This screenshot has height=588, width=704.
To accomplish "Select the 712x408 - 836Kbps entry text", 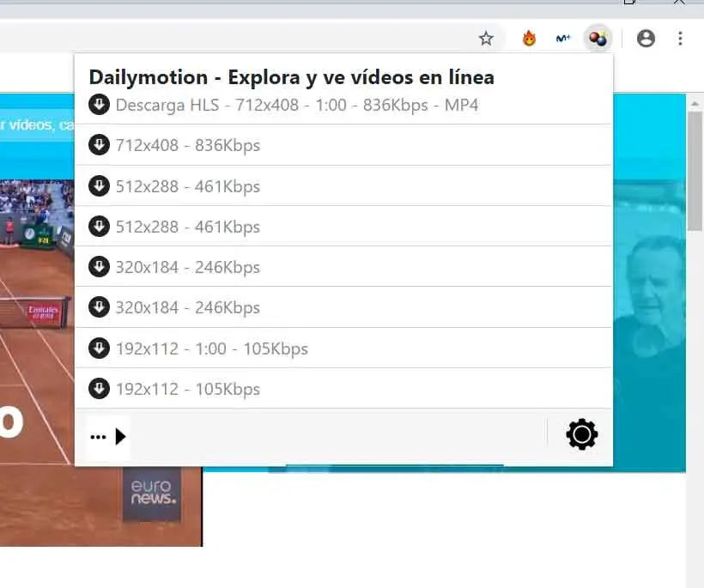I will [x=188, y=146].
